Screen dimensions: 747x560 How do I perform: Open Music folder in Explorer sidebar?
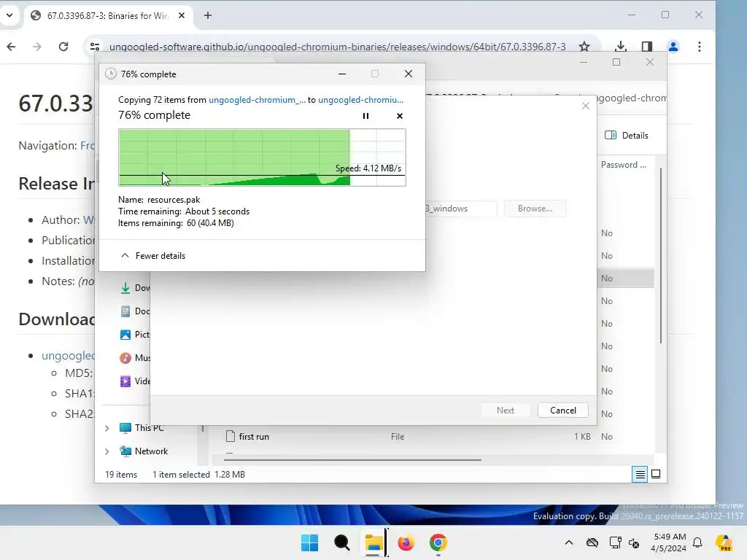(x=134, y=357)
